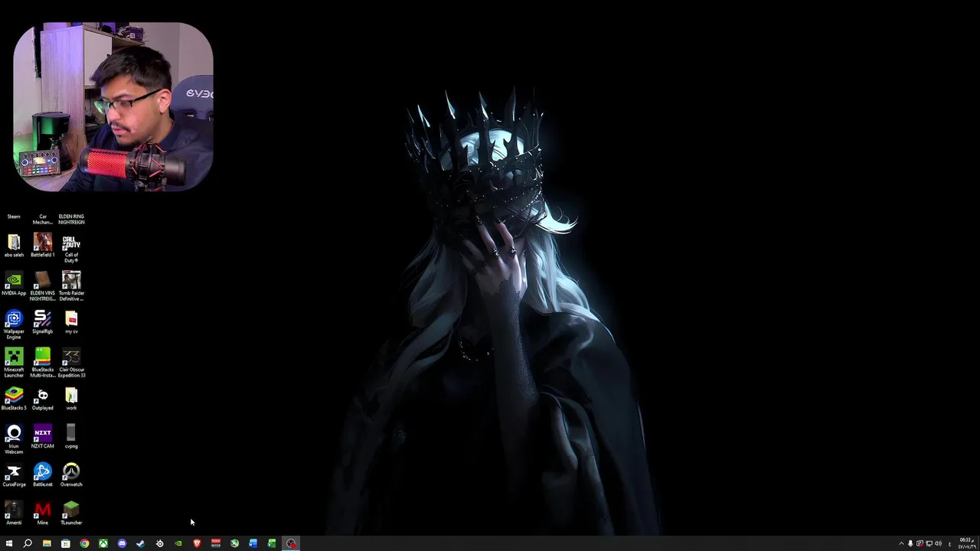Image resolution: width=980 pixels, height=551 pixels.
Task: Open microphone tray icon
Action: pyautogui.click(x=910, y=543)
